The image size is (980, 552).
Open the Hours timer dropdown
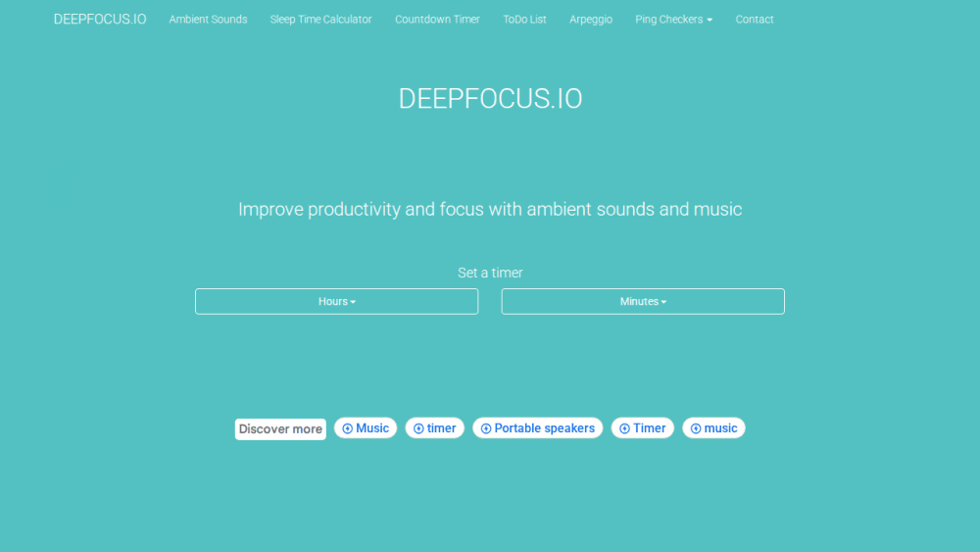click(337, 301)
